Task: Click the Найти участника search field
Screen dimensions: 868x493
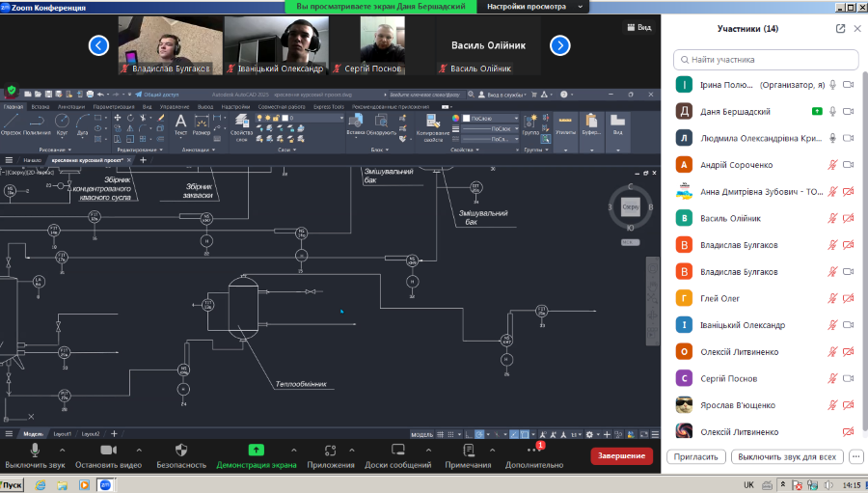Action: point(766,59)
